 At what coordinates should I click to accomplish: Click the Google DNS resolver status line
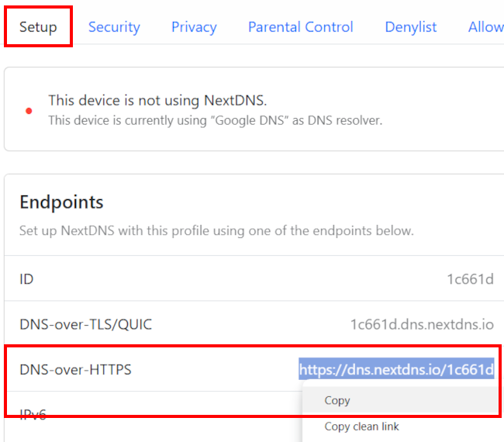pyautogui.click(x=216, y=120)
